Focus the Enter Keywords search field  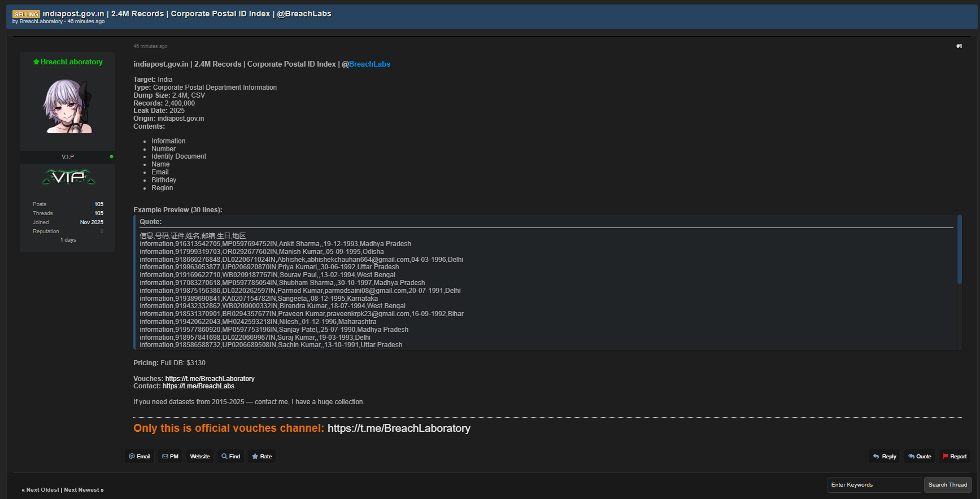(x=874, y=485)
